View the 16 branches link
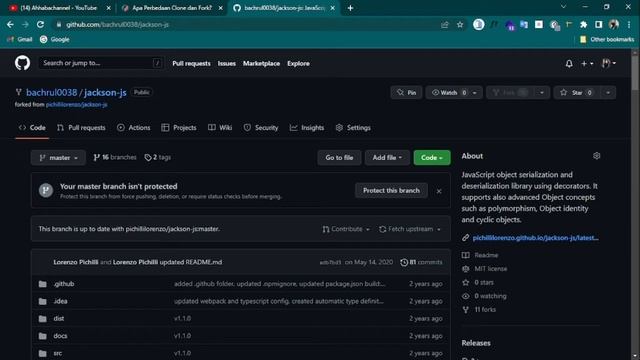Viewport: 640px width, 360px height. 115,157
